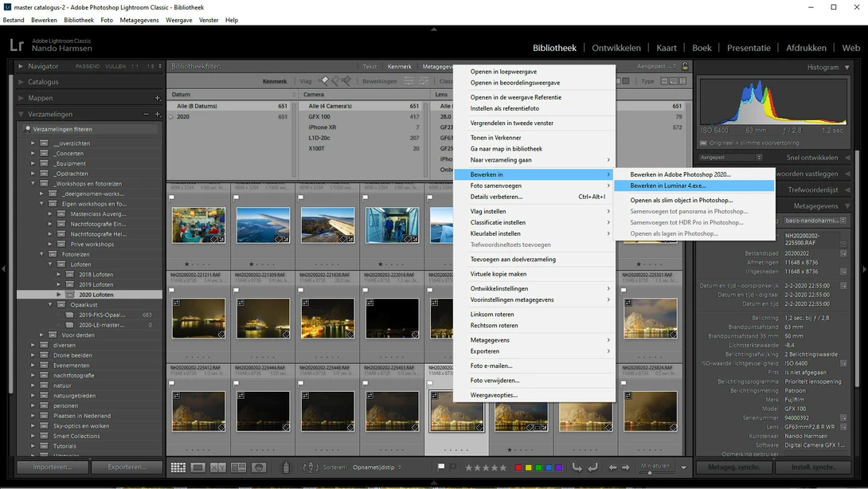
Task: Choose Foto verwijderen in context menu
Action: point(534,381)
